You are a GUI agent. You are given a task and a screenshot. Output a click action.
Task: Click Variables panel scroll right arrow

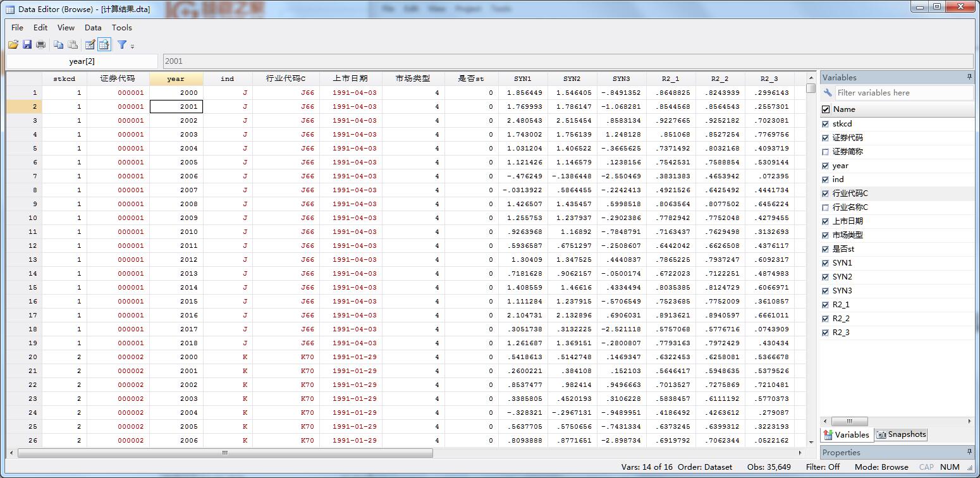click(x=969, y=421)
